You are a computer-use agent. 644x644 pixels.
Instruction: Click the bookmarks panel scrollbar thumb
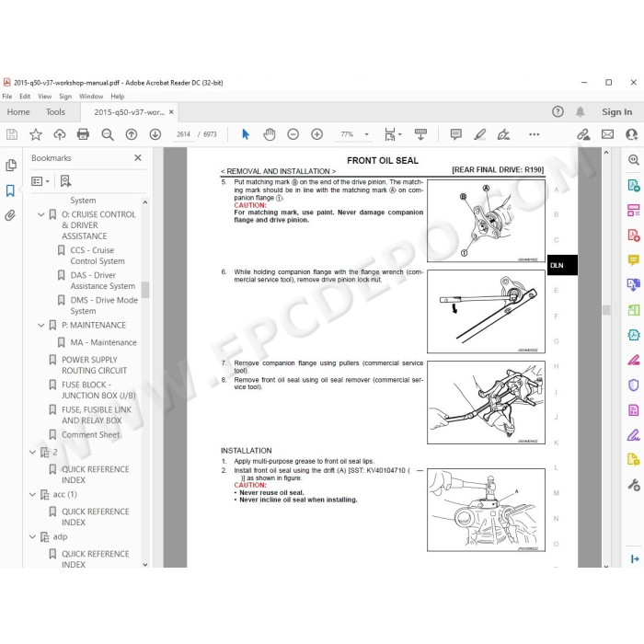pos(145,290)
